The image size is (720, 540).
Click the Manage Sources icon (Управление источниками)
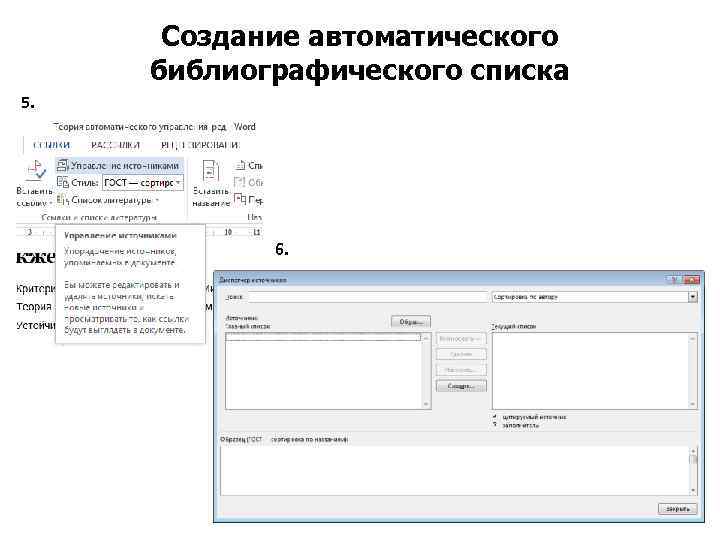point(62,166)
